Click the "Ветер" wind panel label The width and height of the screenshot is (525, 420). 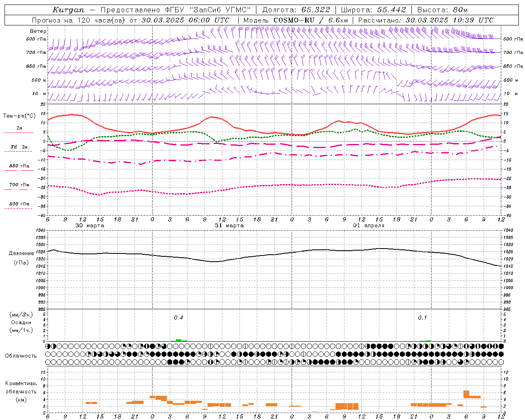point(38,31)
